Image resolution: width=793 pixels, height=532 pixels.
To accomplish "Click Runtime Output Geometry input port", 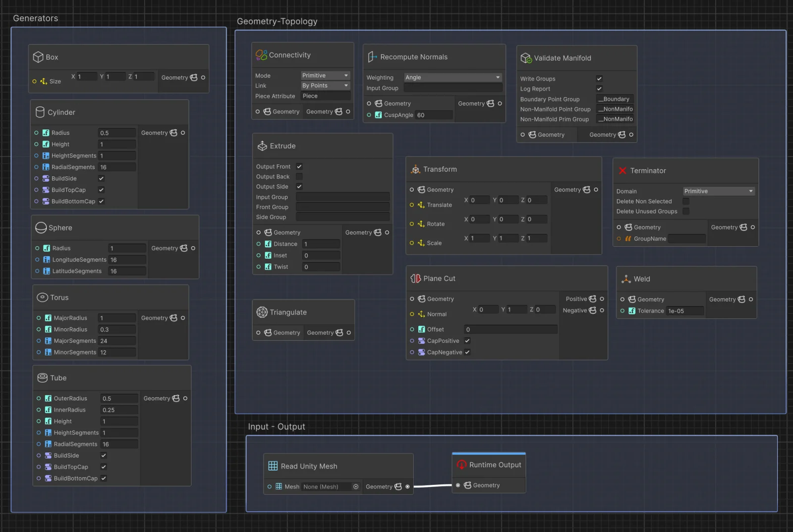I will (x=458, y=485).
